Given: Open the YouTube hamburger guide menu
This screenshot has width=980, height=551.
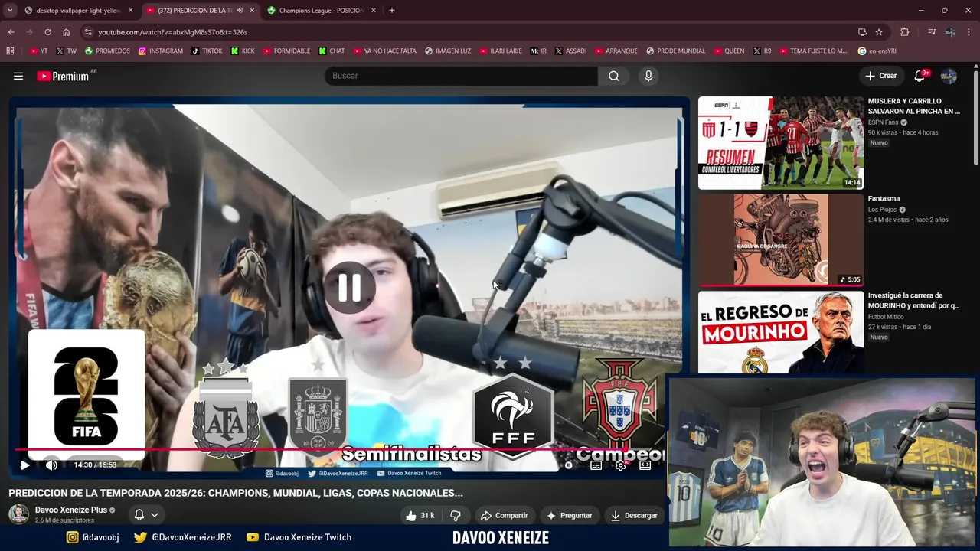Looking at the screenshot, I should pos(18,76).
